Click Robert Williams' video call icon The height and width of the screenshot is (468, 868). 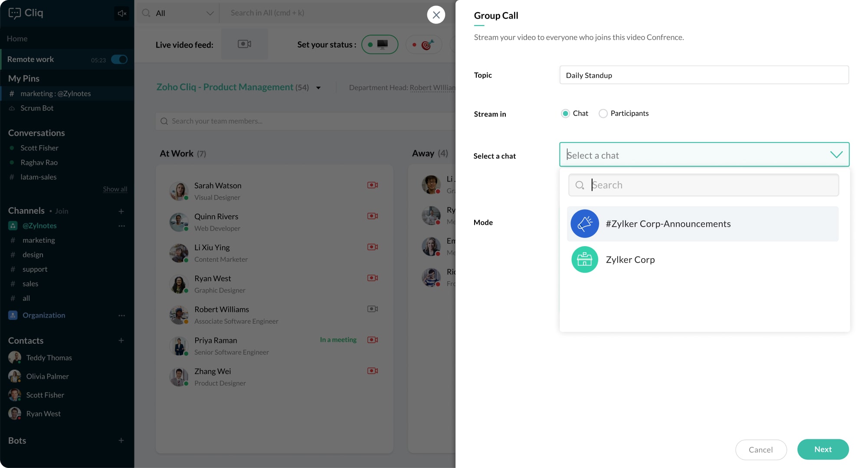[372, 309]
